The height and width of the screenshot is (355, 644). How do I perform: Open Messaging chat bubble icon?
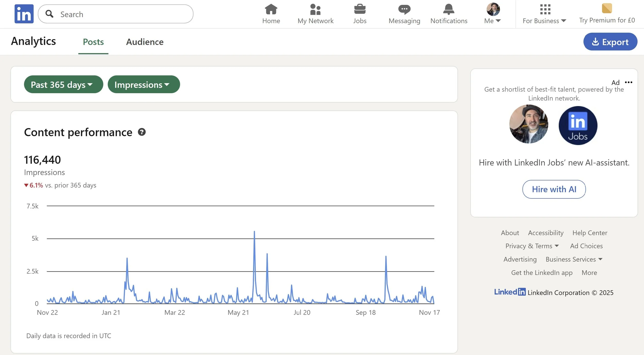(404, 9)
